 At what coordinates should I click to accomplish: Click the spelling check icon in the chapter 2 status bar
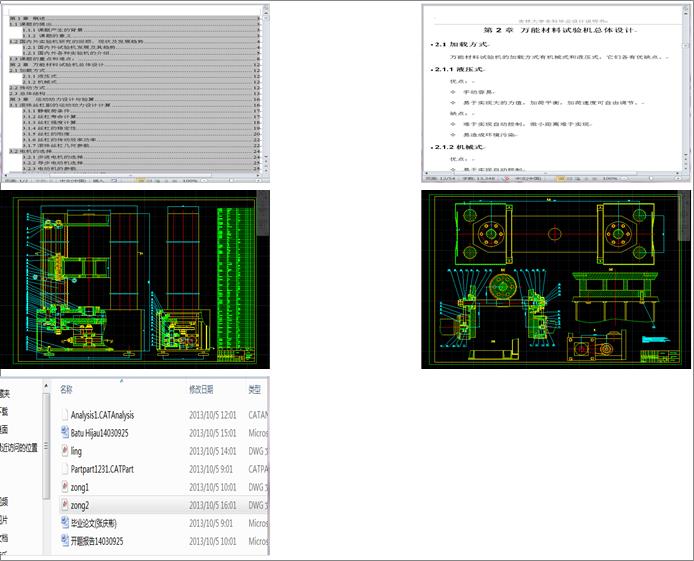[x=507, y=178]
